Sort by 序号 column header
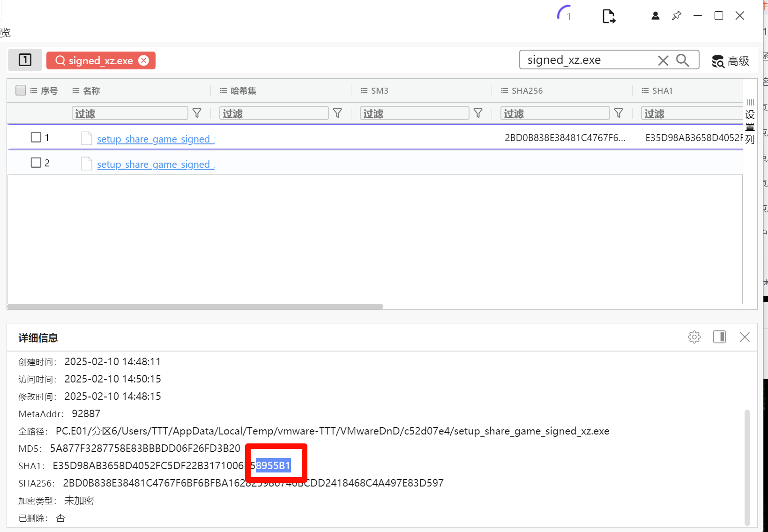Image resolution: width=768 pixels, height=532 pixels. click(44, 90)
